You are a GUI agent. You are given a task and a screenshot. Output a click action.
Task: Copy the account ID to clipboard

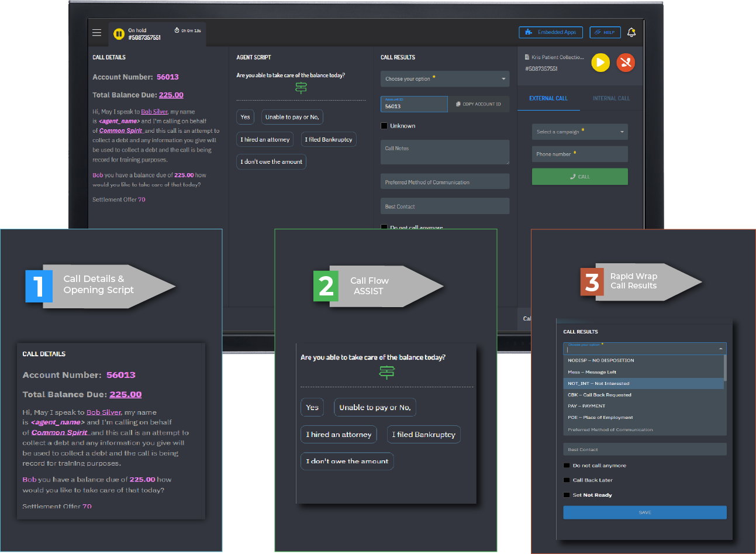coord(479,104)
